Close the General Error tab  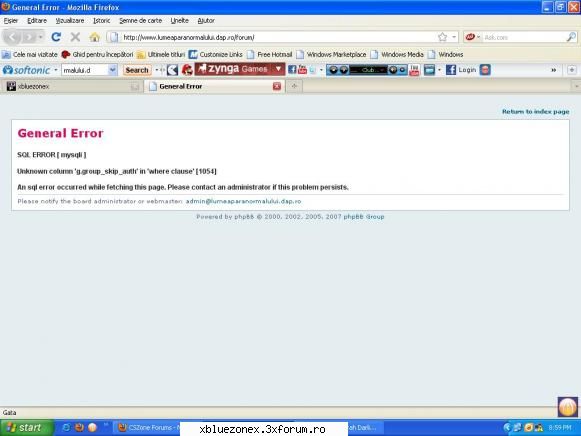[277, 86]
